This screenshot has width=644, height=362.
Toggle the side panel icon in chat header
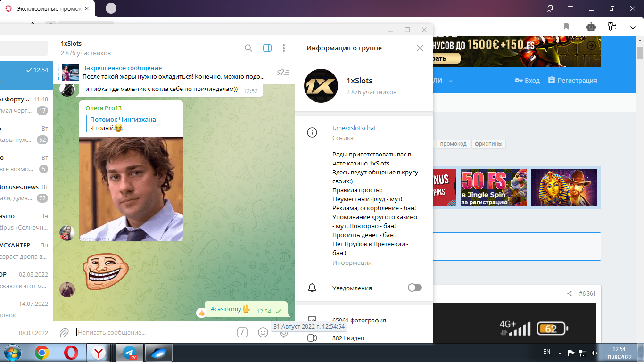tap(267, 48)
